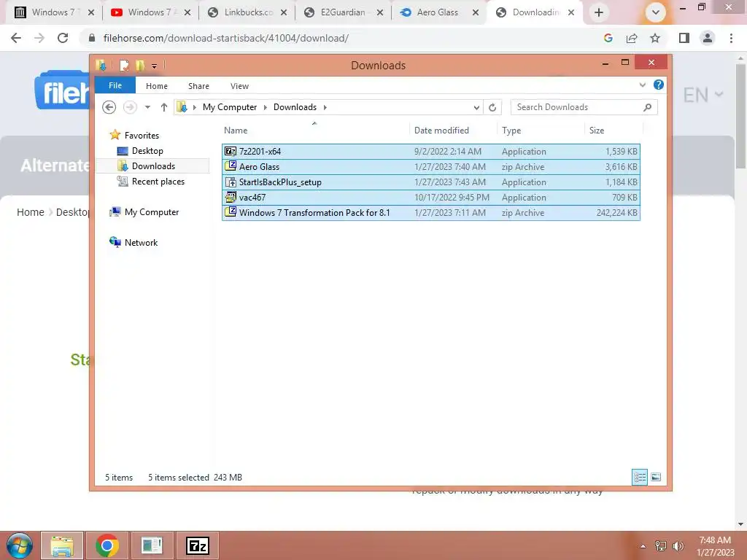The width and height of the screenshot is (747, 560).
Task: Go up one folder level
Action: (x=164, y=107)
